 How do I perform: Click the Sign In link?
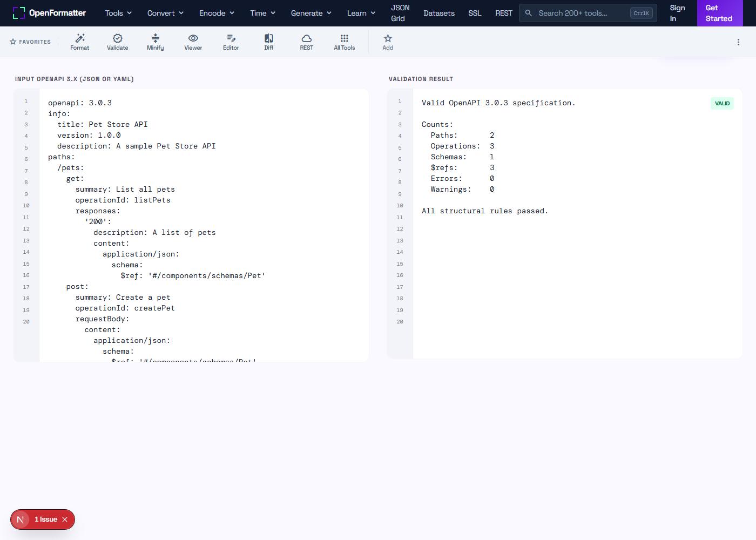tap(677, 13)
